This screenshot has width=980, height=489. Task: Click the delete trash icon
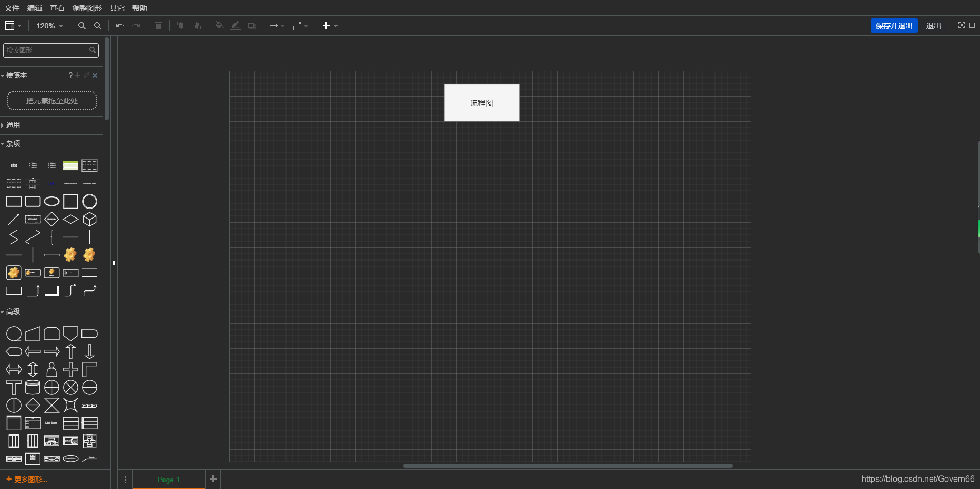point(158,26)
